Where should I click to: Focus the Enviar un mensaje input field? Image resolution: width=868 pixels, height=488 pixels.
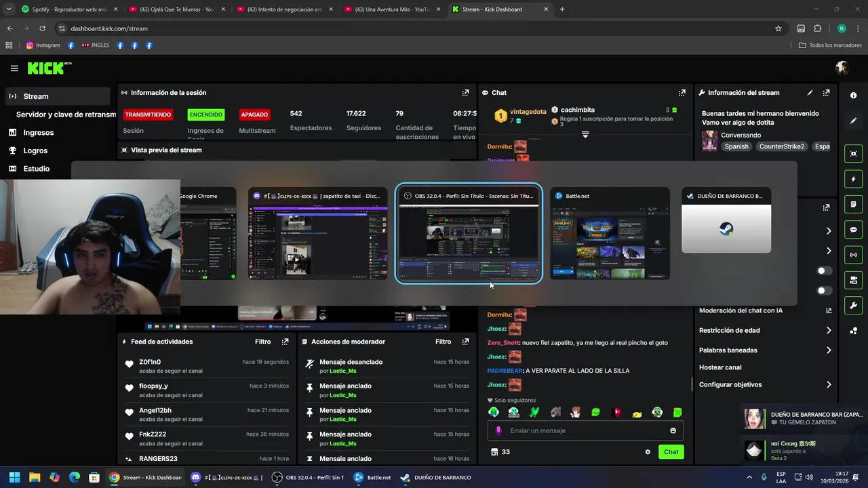585,430
